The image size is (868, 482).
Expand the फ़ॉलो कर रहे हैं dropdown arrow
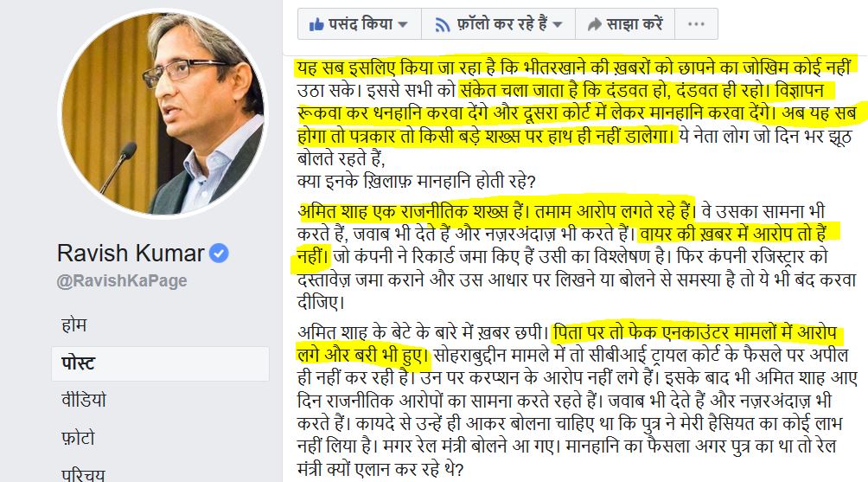(x=558, y=24)
